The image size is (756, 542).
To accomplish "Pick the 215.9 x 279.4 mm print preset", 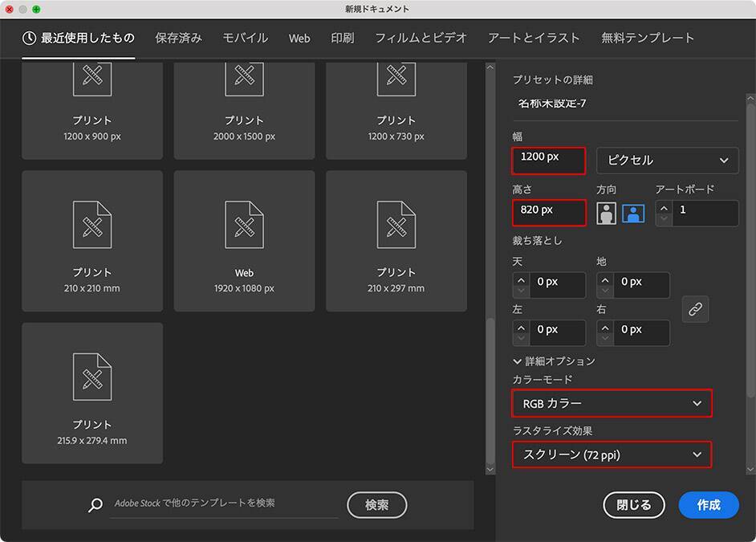I will point(92,393).
